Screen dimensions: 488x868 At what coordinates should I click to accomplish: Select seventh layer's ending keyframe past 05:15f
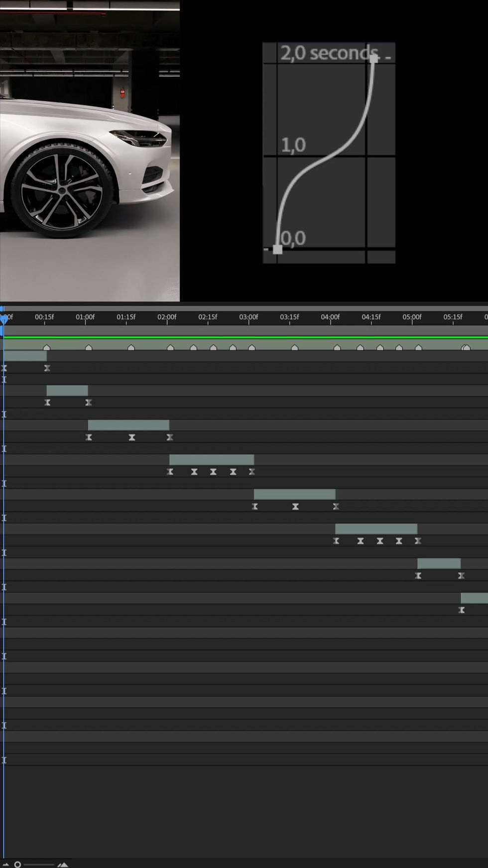[x=462, y=576]
